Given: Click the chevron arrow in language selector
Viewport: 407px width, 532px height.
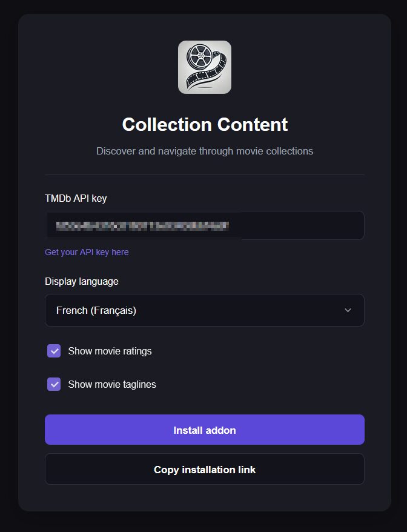Looking at the screenshot, I should pyautogui.click(x=348, y=310).
